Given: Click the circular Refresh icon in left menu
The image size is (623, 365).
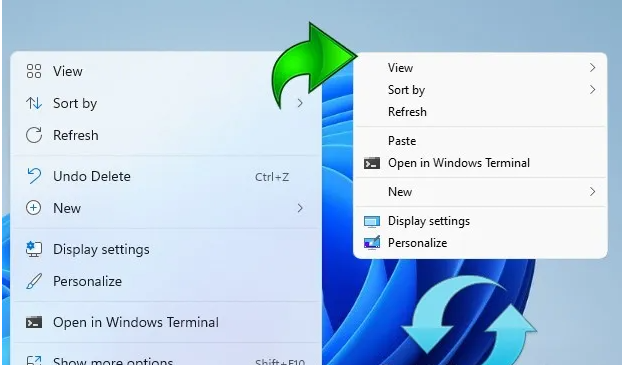Looking at the screenshot, I should pos(34,135).
